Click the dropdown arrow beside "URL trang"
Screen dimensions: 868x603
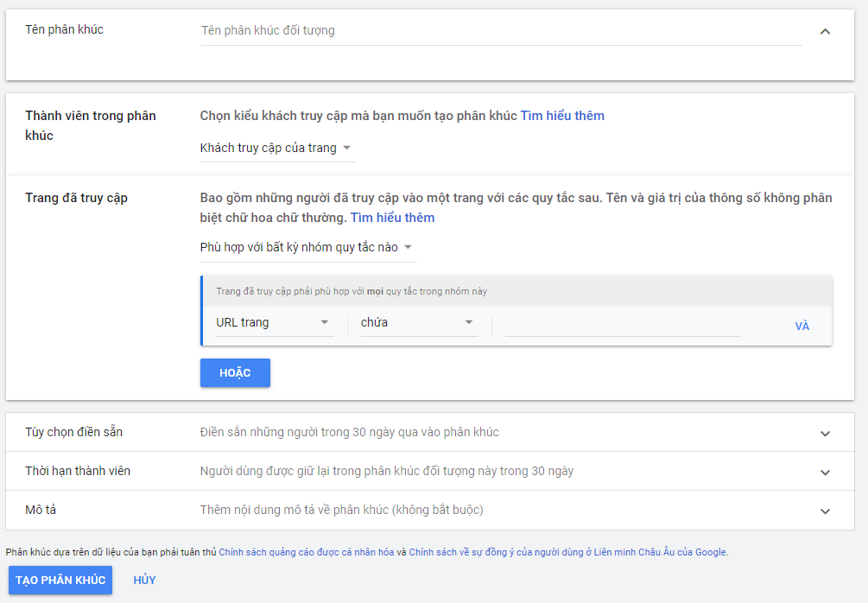(x=326, y=322)
